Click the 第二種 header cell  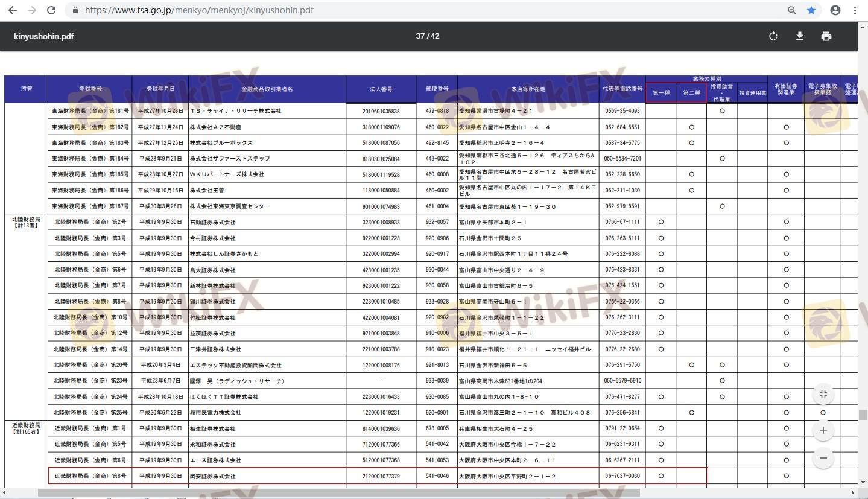(691, 93)
